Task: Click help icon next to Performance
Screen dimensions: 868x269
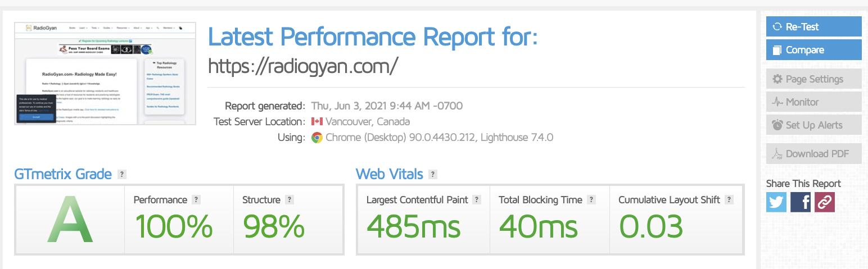Action: click(196, 200)
